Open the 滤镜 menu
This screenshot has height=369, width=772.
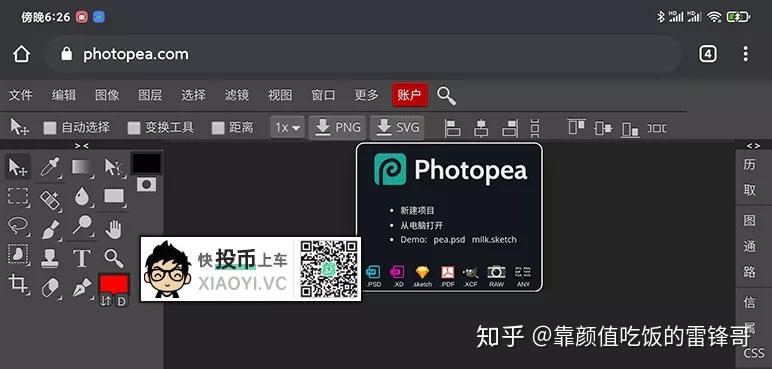pos(237,95)
